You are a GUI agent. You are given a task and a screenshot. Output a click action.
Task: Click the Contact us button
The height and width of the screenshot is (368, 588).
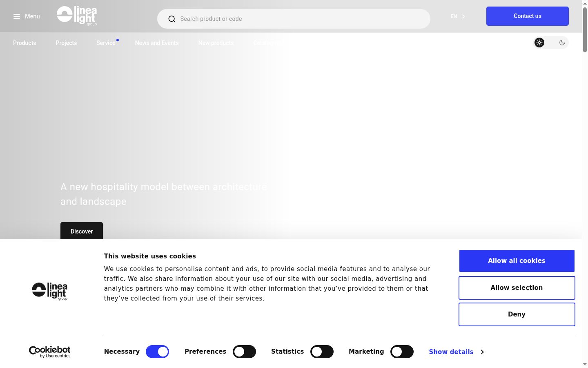(x=528, y=16)
